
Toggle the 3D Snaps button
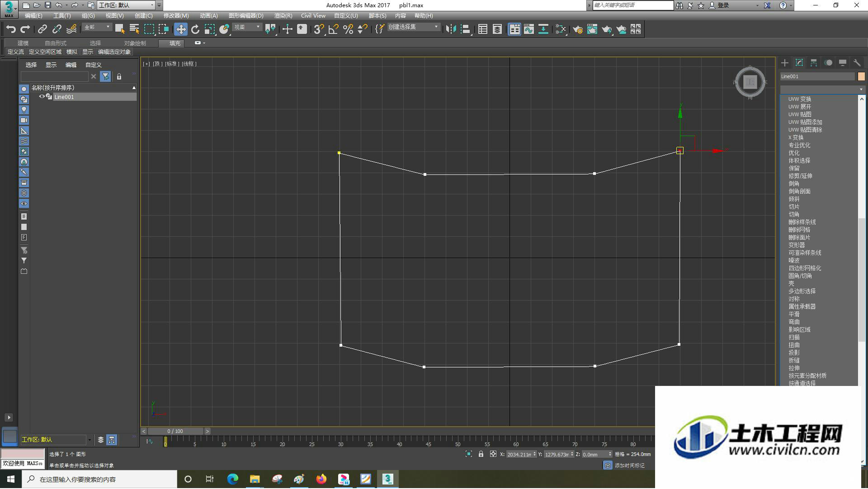[319, 29]
